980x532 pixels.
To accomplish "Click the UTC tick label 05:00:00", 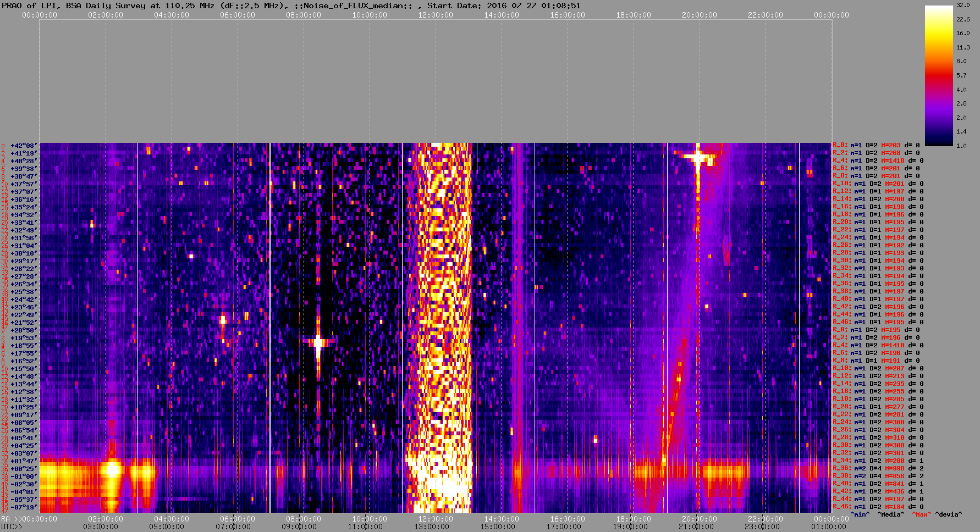I will pos(167,527).
